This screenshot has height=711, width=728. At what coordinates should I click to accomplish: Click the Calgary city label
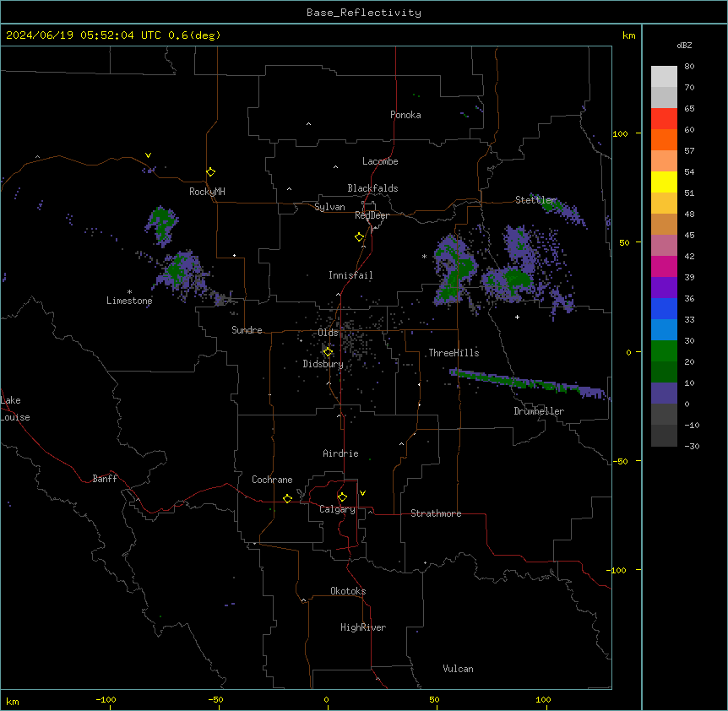(337, 509)
